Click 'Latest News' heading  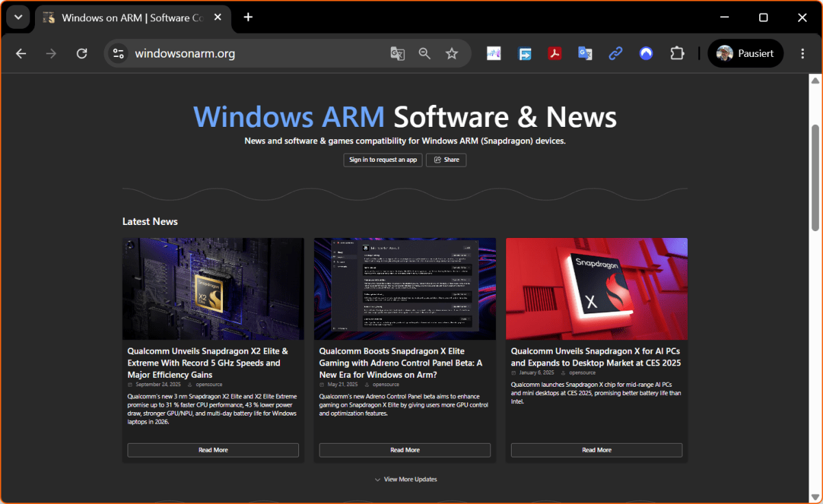[x=150, y=221]
